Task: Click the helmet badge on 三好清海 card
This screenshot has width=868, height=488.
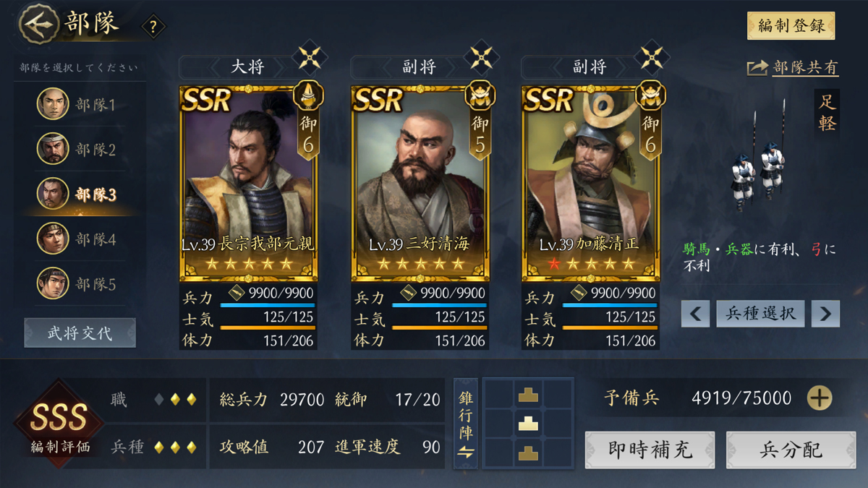Action: [480, 95]
